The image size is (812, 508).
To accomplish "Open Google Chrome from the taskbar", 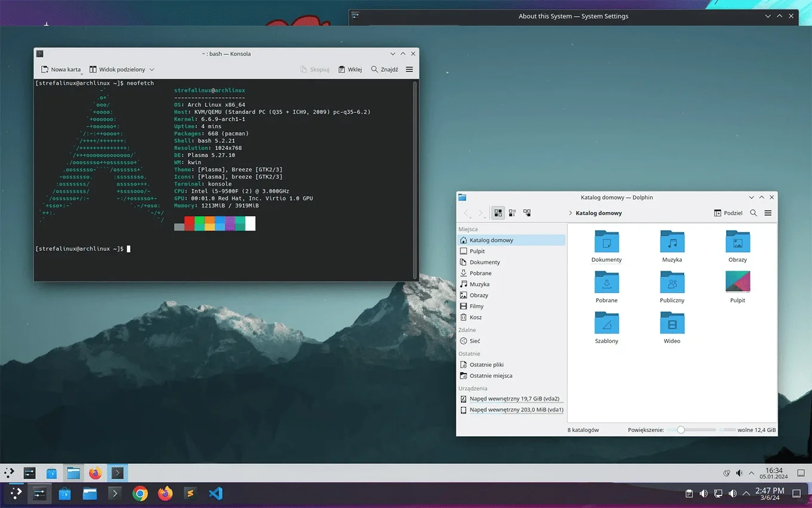I will tap(139, 494).
